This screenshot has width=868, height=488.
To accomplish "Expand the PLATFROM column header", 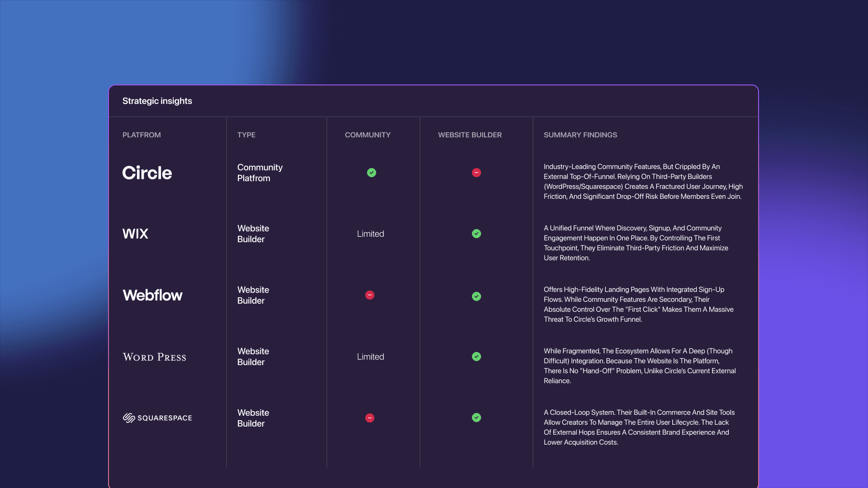I will pos(142,135).
